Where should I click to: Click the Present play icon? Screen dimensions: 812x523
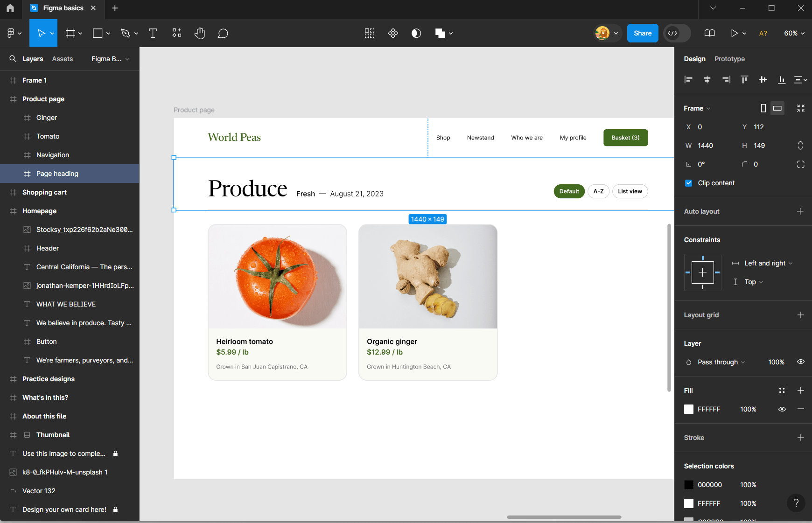(x=735, y=33)
